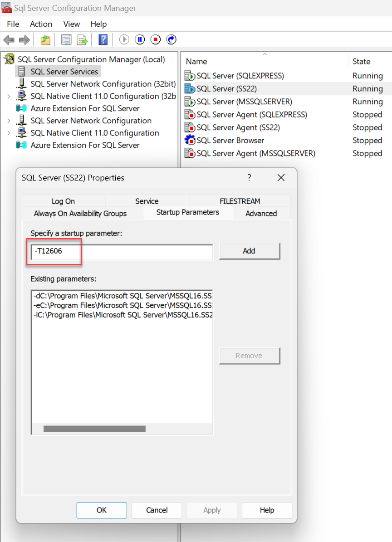392x542 pixels.
Task: Click Running state of SQL Server (SQLEXPRESS)
Action: pos(367,76)
